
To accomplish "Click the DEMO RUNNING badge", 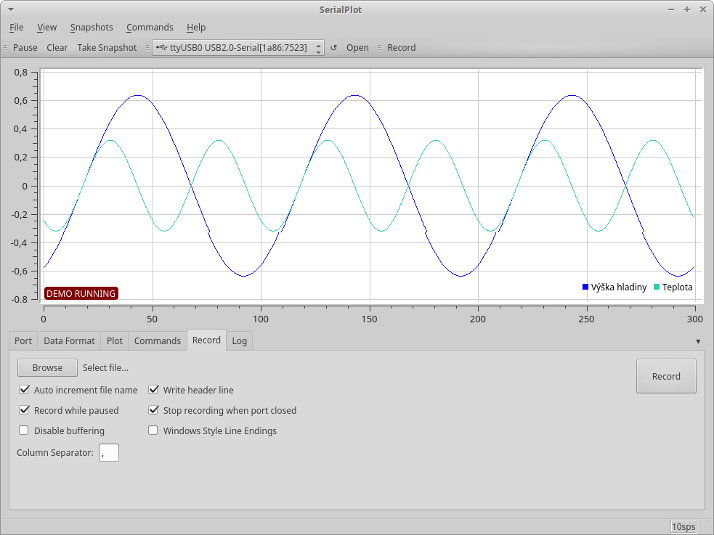I will point(81,293).
